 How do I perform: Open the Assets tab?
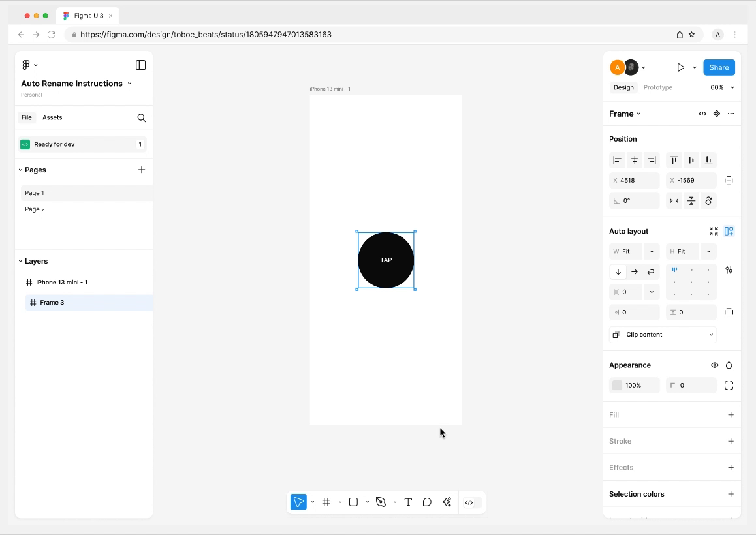52,117
